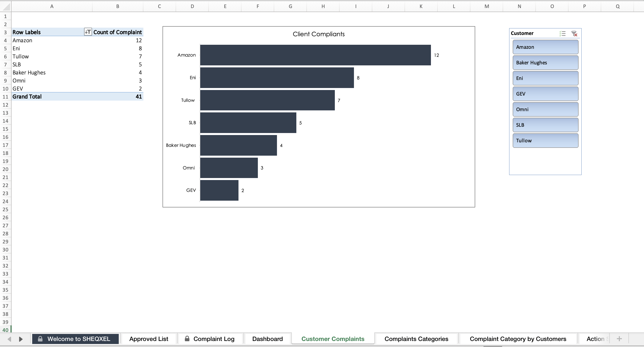Select the Grand Total label cell
Viewport: 644px width, 347px height.
(52, 97)
